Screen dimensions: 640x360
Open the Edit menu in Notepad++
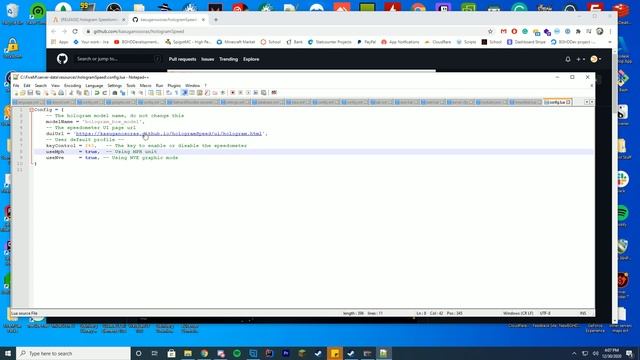click(x=27, y=86)
